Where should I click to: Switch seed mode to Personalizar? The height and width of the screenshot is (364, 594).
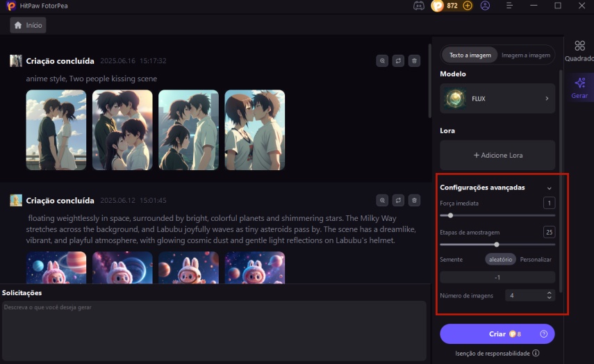pos(536,259)
